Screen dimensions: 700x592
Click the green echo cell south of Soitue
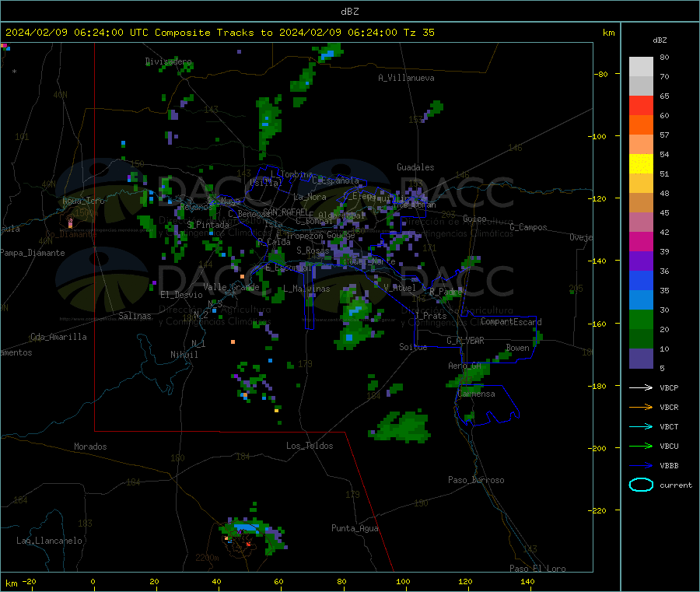(x=400, y=426)
